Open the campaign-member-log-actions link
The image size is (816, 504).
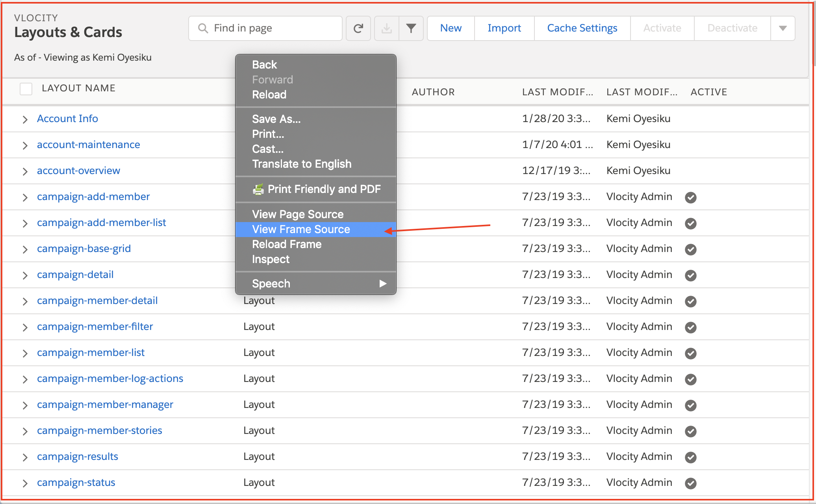(110, 378)
